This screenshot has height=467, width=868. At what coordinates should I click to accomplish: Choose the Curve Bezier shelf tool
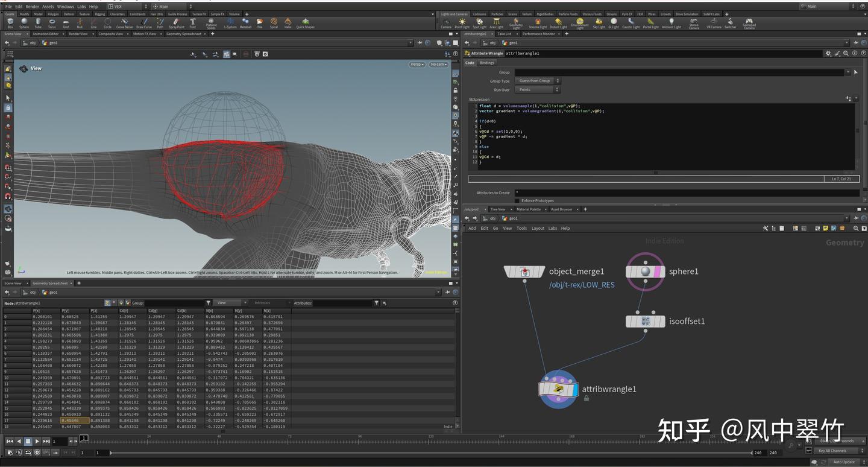(x=125, y=22)
